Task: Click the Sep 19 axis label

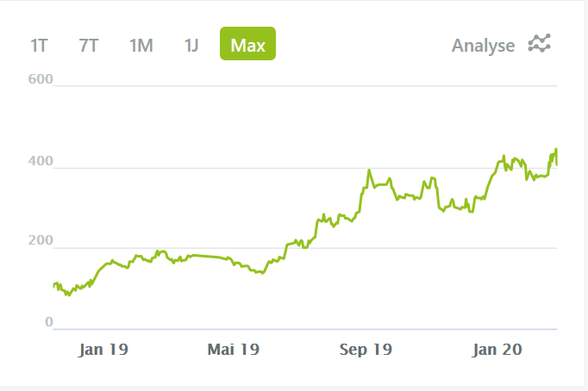Action: tap(366, 350)
